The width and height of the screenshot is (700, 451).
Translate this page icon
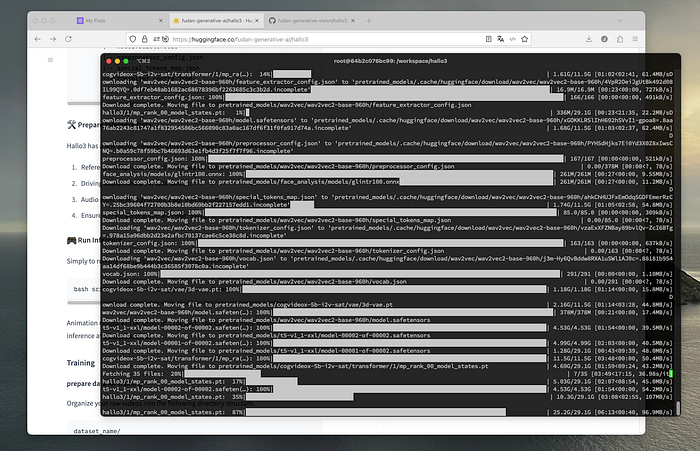click(500, 39)
